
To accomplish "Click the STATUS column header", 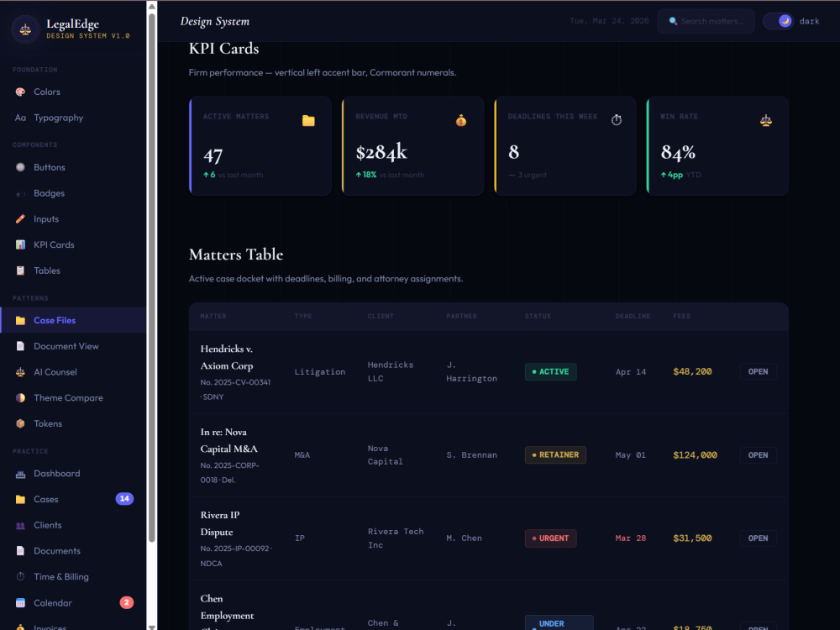I will coord(538,317).
